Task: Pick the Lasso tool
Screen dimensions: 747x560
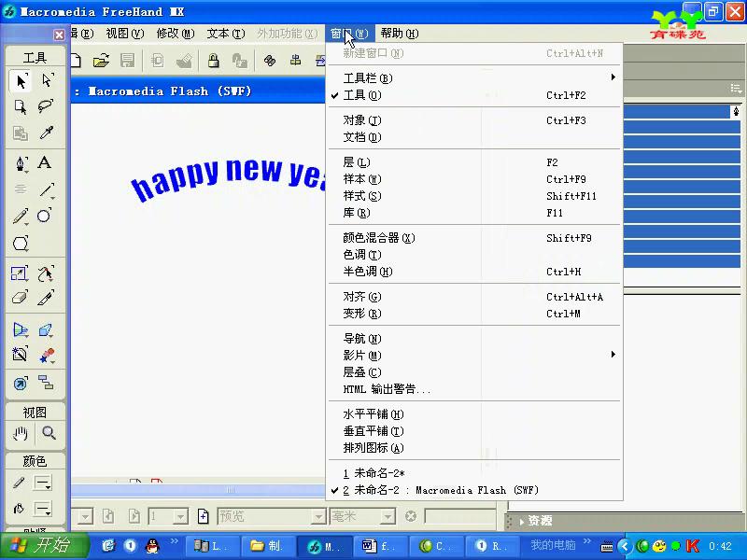Action: (x=46, y=105)
